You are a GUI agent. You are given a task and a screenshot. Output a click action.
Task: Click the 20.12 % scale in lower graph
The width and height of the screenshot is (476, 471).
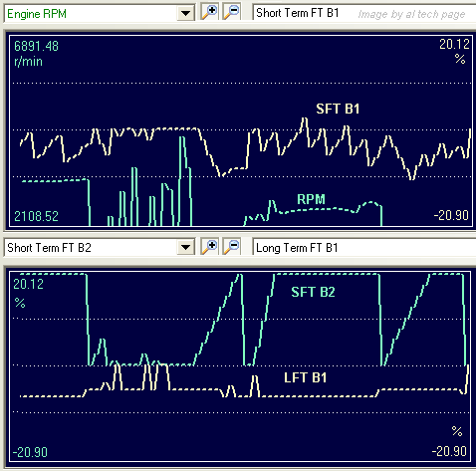tap(28, 293)
